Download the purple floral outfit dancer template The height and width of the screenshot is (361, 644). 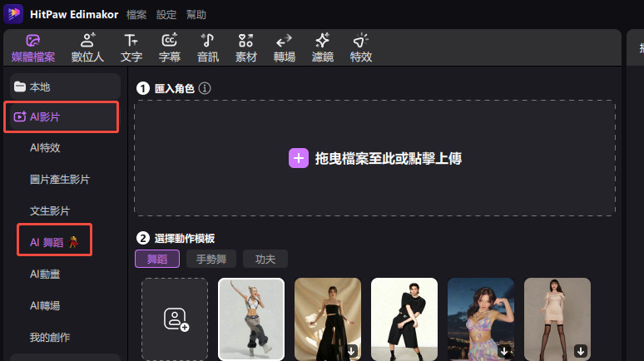(504, 351)
